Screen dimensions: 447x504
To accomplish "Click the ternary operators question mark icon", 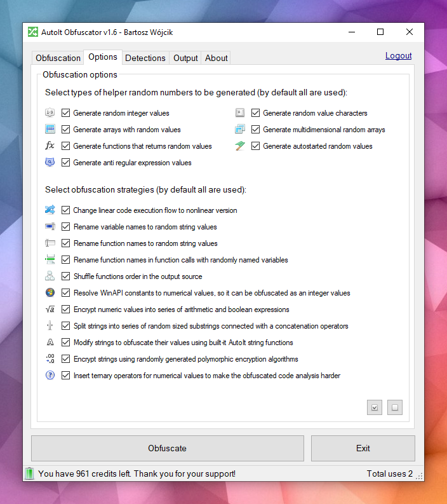I will pos(50,375).
